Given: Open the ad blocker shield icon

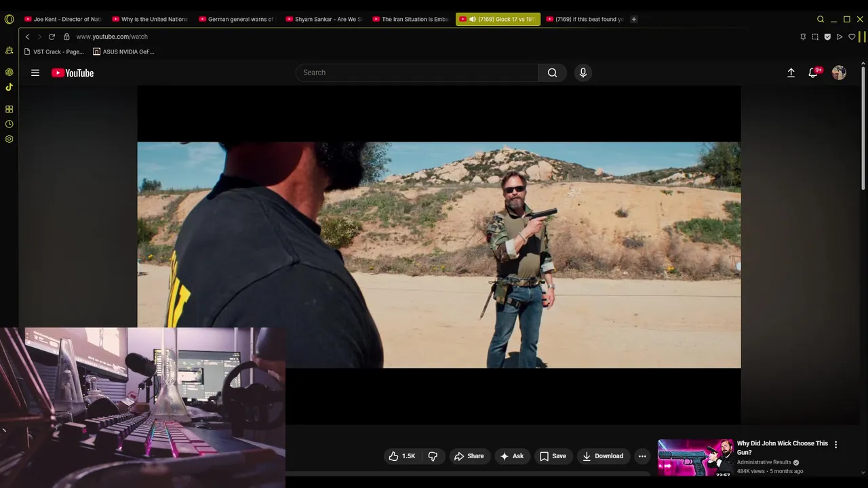Looking at the screenshot, I should pos(827,37).
